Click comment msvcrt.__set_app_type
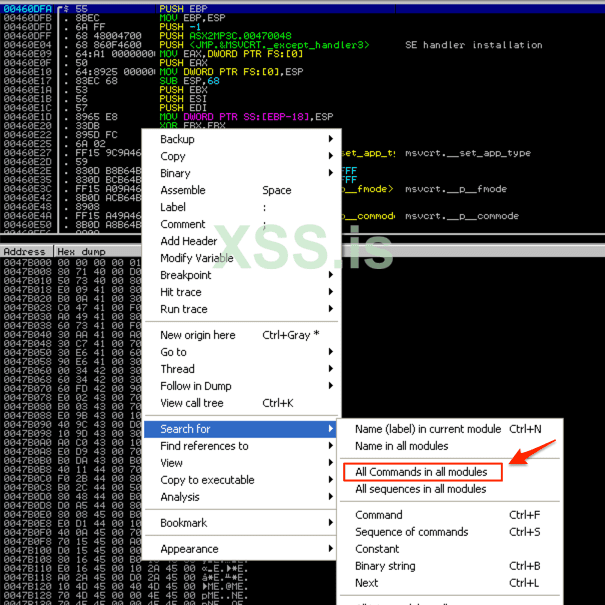 (x=468, y=153)
